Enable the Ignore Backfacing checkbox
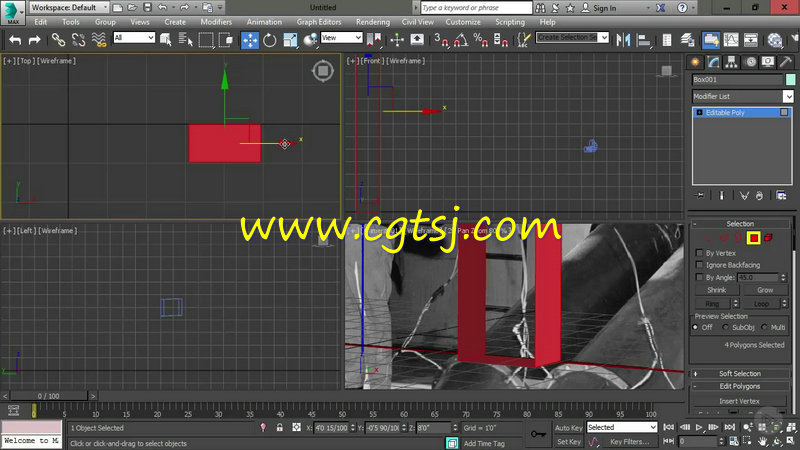Screen dimensions: 800x450 coord(699,265)
